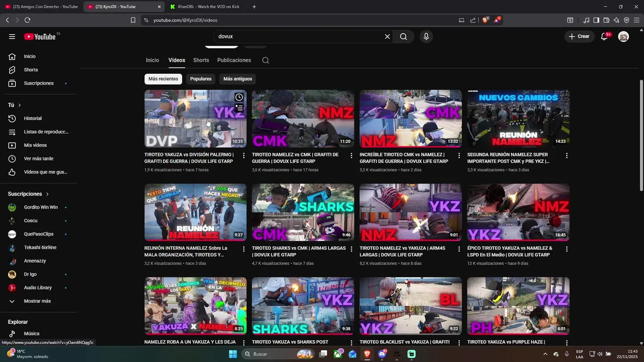Open options for REUNIÓN INTERNA NAMELEZ video
The width and height of the screenshot is (644, 362).
pyautogui.click(x=244, y=249)
